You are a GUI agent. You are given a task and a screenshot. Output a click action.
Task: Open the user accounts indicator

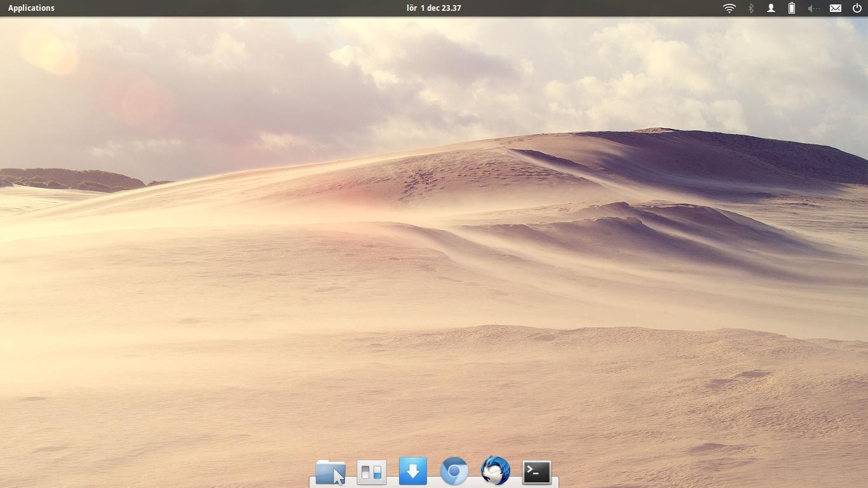point(771,8)
